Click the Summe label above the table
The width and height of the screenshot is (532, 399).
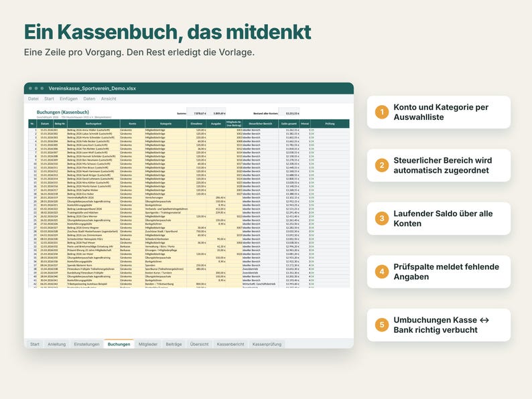coord(182,113)
